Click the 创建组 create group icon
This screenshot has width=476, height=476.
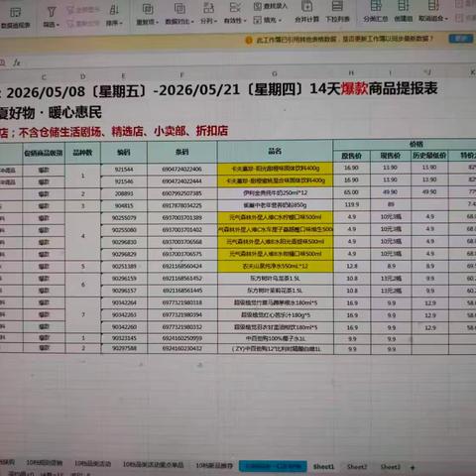(404, 12)
